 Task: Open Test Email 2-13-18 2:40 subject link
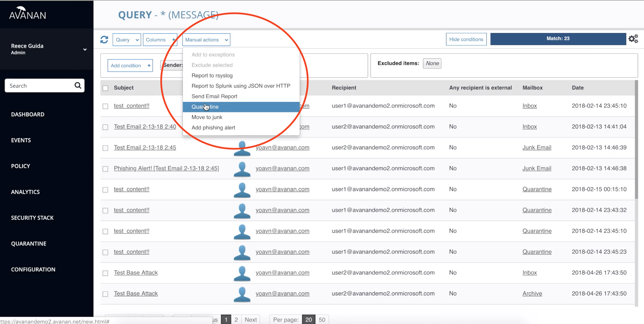145,127
